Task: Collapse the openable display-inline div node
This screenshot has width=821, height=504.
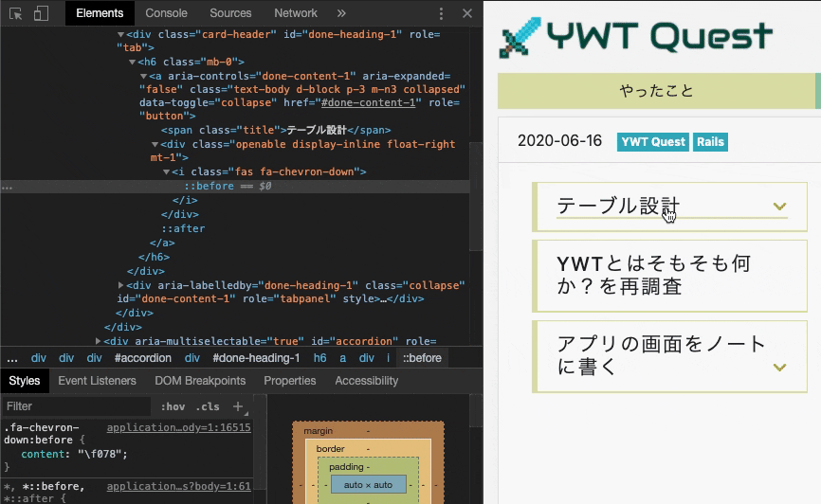Action: (155, 144)
